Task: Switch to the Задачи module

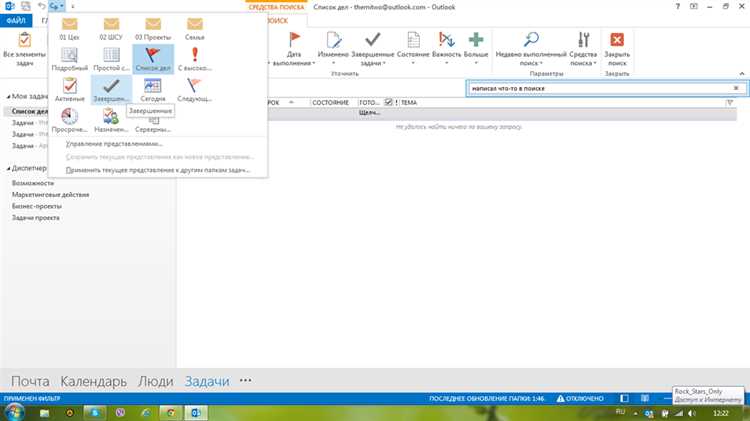Action: coord(207,381)
